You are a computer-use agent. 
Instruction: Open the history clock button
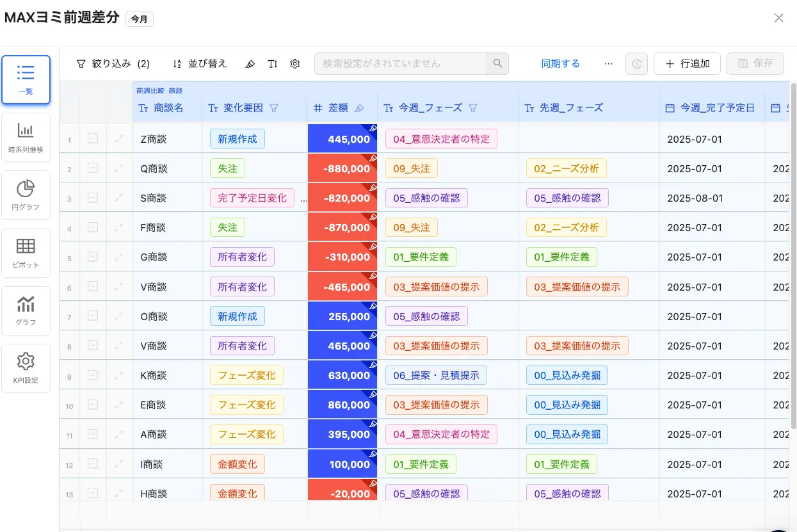636,64
